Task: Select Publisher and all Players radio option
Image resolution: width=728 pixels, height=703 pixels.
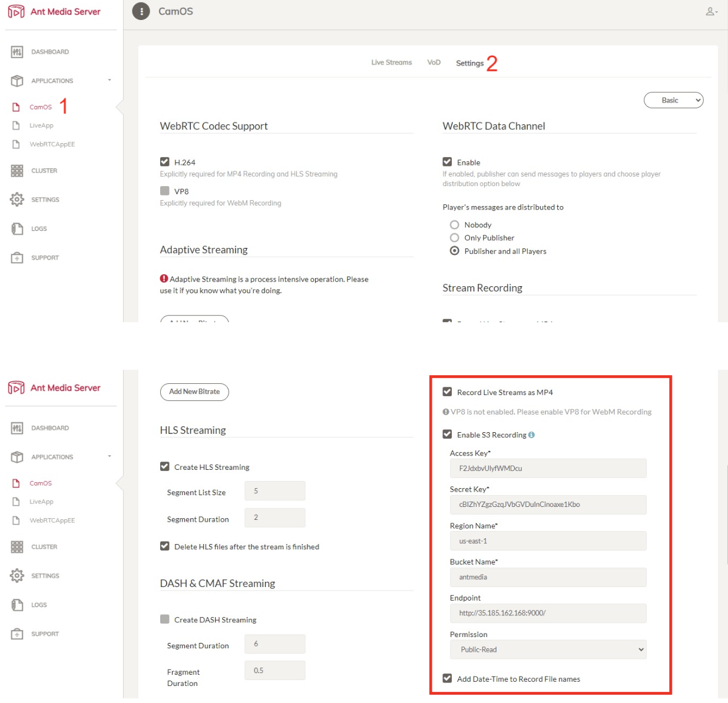Action: [x=455, y=251]
